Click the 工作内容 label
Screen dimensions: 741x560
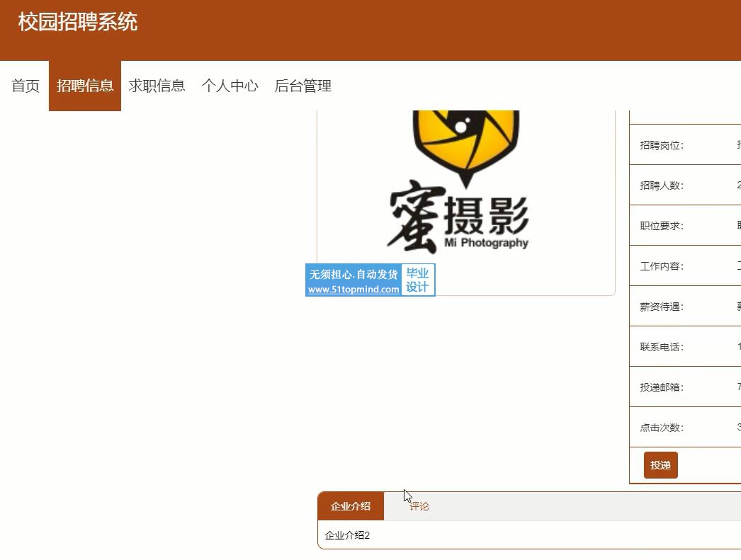tap(662, 266)
